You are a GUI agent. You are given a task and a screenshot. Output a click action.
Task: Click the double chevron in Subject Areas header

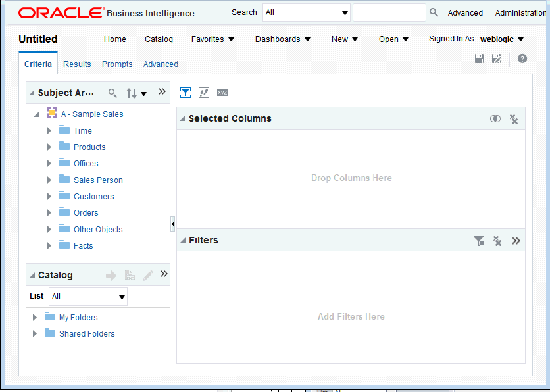pyautogui.click(x=162, y=91)
